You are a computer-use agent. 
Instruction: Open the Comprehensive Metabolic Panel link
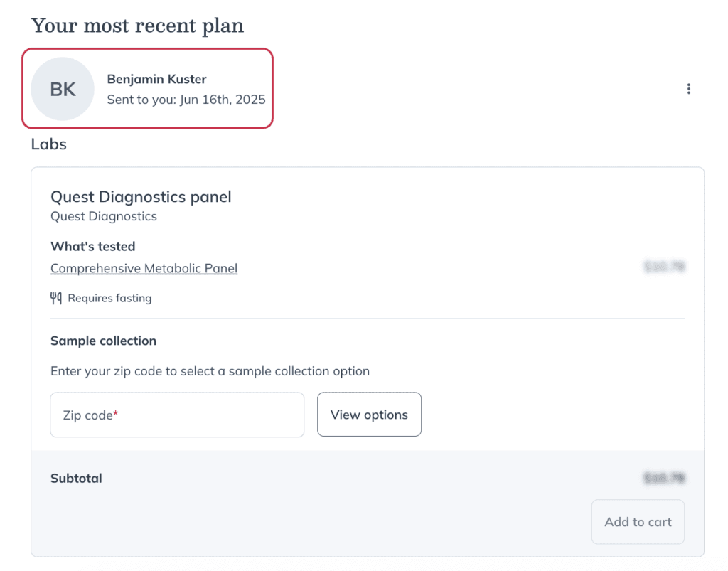click(144, 268)
